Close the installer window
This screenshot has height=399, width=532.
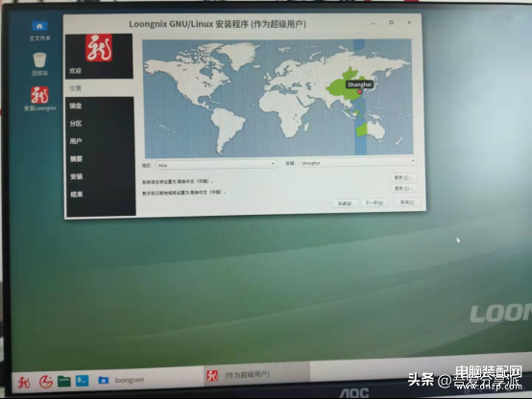point(409,22)
